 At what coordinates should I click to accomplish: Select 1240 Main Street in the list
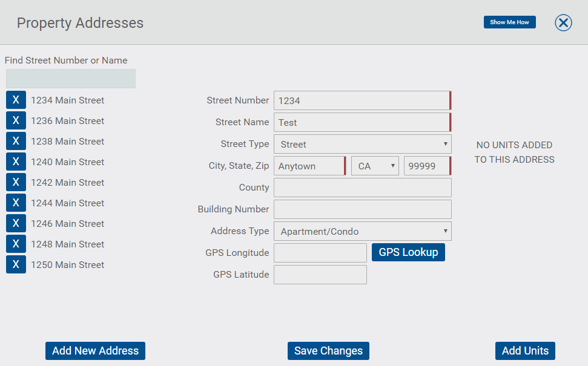[x=67, y=162]
